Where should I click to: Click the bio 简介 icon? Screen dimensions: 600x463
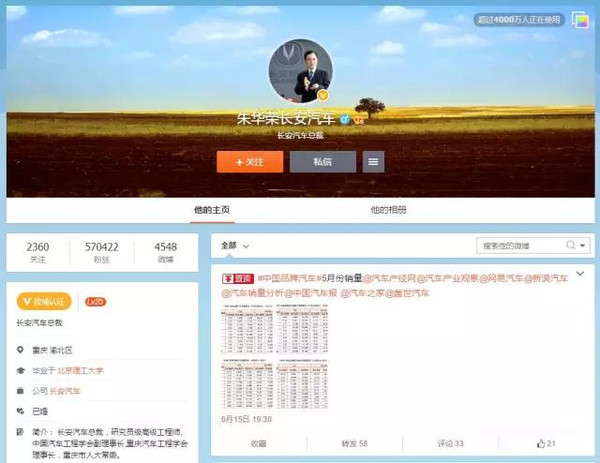[x=20, y=432]
